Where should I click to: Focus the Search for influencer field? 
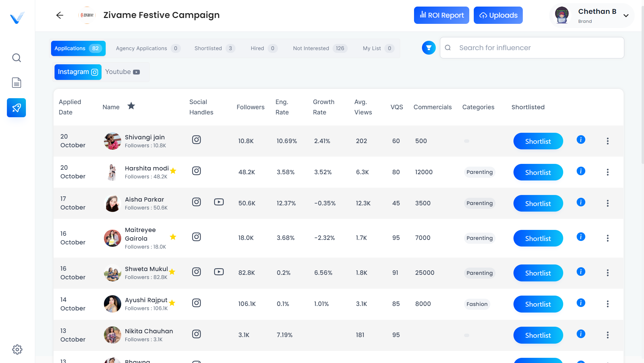(532, 48)
